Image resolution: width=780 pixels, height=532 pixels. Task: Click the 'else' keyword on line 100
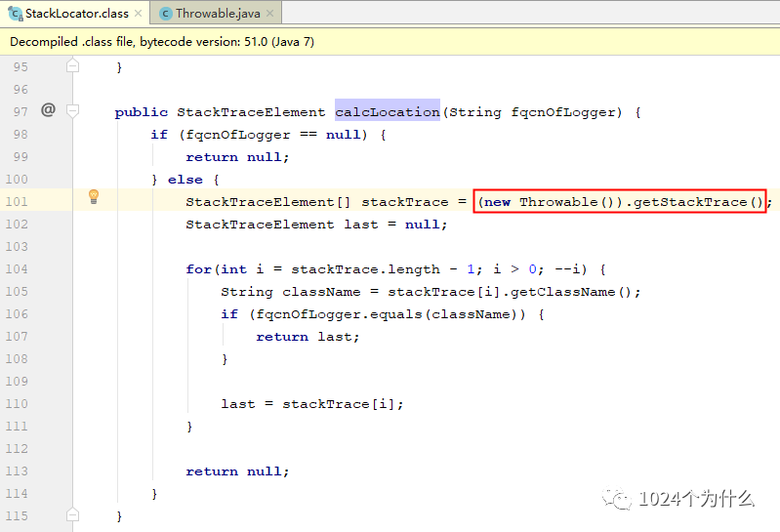185,180
